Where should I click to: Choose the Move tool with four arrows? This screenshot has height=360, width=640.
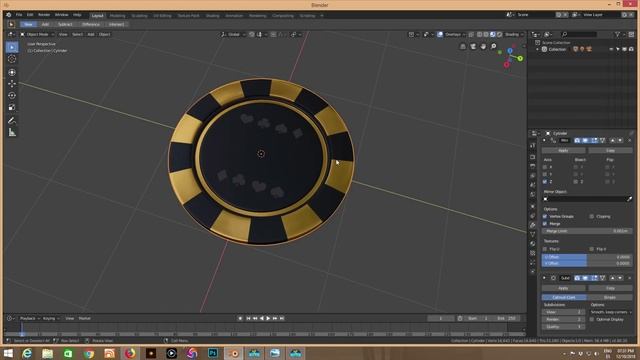[12, 84]
